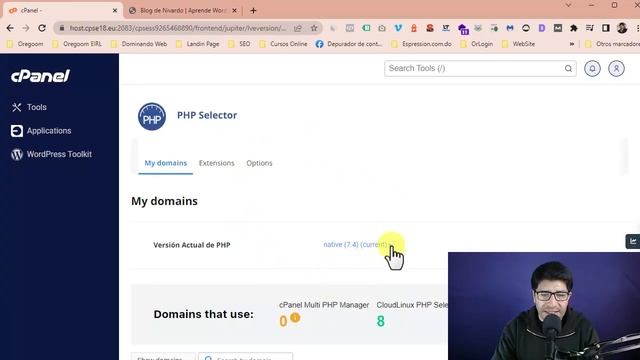Open the Cursos Online bookmark folder

(283, 44)
